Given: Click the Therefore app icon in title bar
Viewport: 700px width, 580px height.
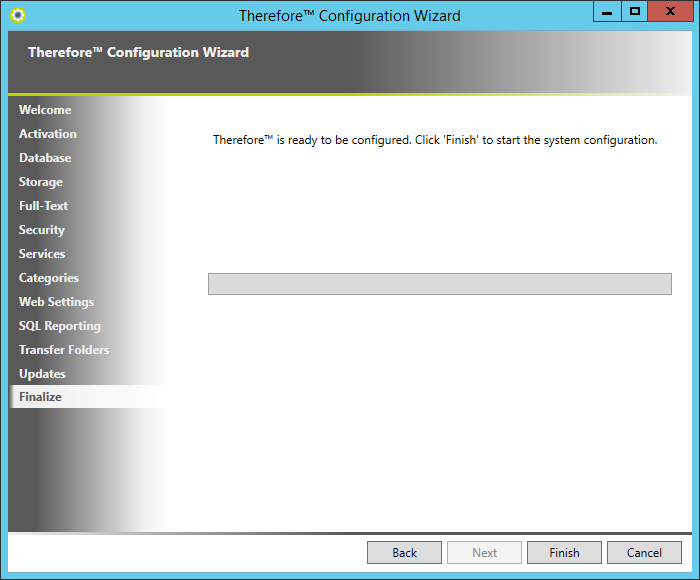Looking at the screenshot, I should 18,15.
